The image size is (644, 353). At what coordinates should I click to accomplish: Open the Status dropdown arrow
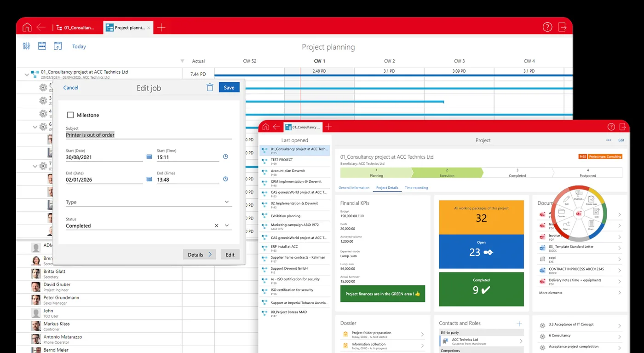(x=226, y=226)
